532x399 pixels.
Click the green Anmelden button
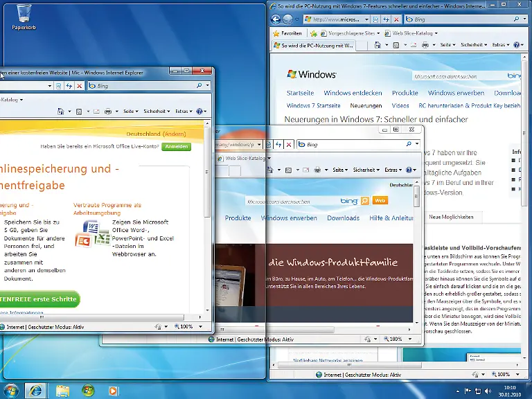click(x=176, y=147)
